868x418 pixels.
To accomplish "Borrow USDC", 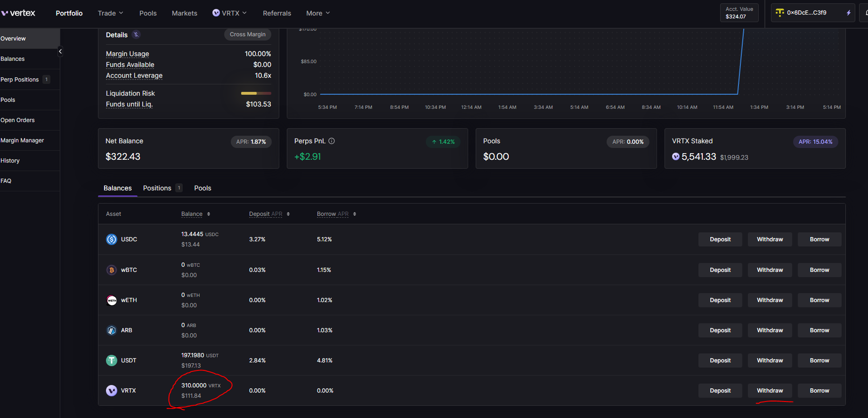I will coord(819,239).
